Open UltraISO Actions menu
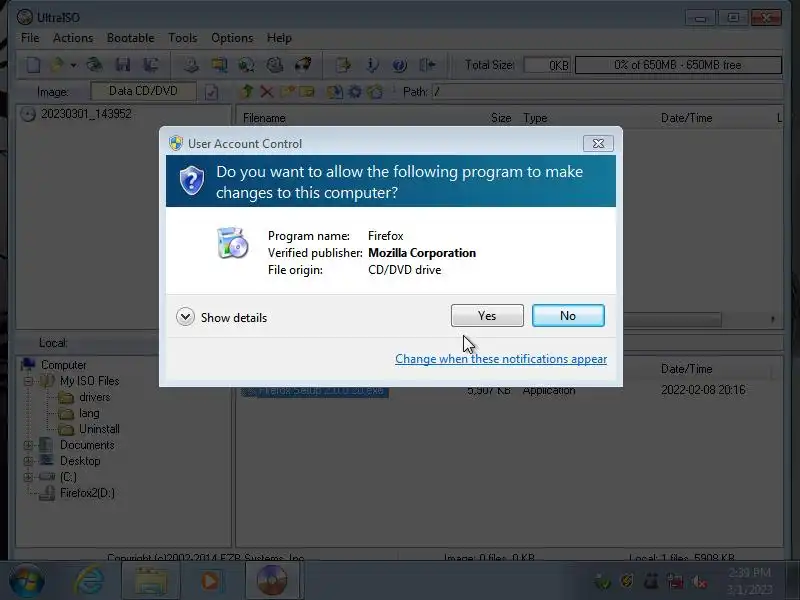Viewport: 800px width, 600px height. (x=73, y=38)
